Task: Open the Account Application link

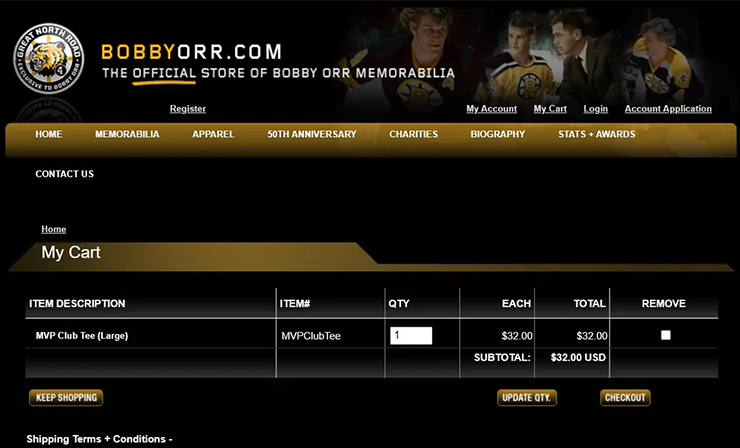Action: (668, 109)
